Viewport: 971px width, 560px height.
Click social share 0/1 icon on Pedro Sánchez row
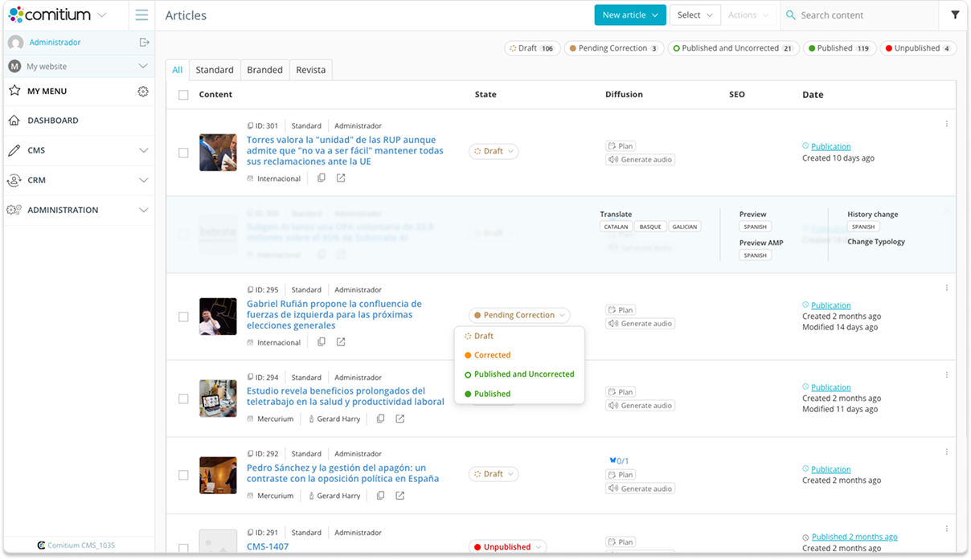(619, 461)
